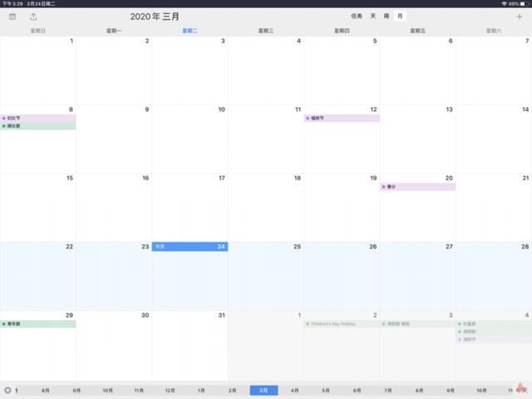The height and width of the screenshot is (399, 532).
Task: Jump to 7月 in month strip
Action: (388, 390)
